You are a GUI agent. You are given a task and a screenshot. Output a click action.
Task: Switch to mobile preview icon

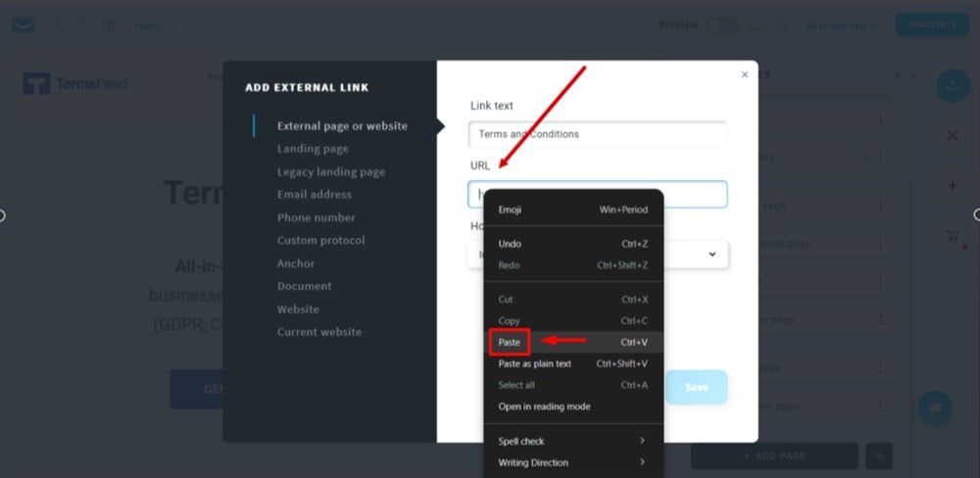click(780, 25)
